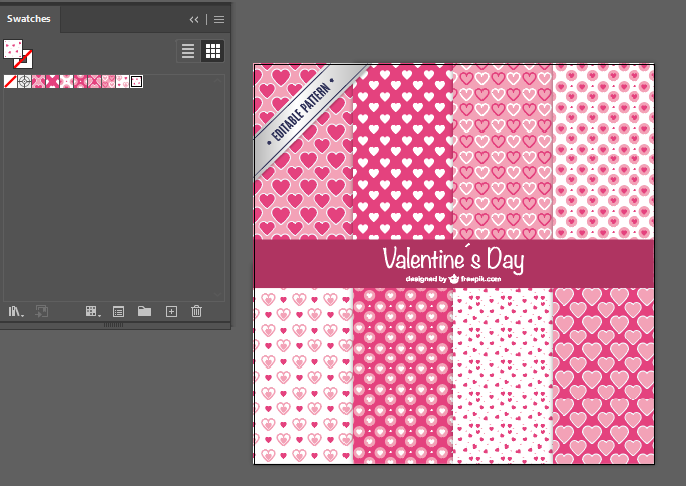686x486 pixels.
Task: Select the outlined hearts pattern panel top row
Action: coord(503,152)
